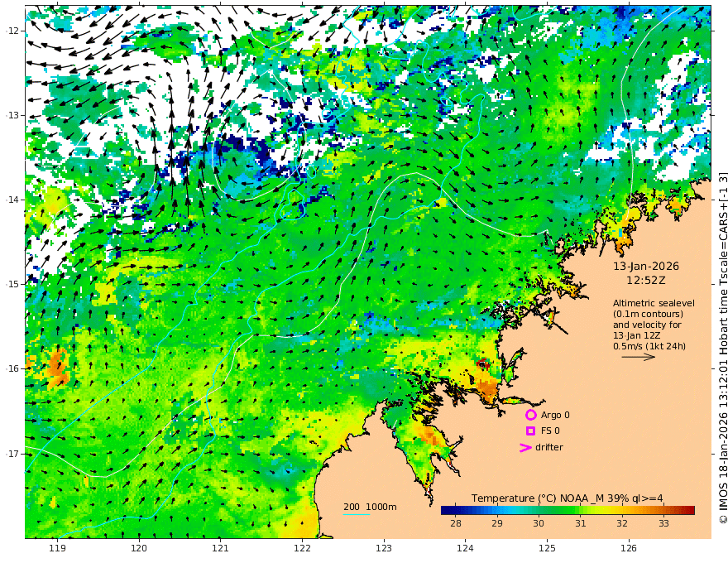Click longitude axis label 119
This screenshot has height=563, width=728.
[x=58, y=549]
